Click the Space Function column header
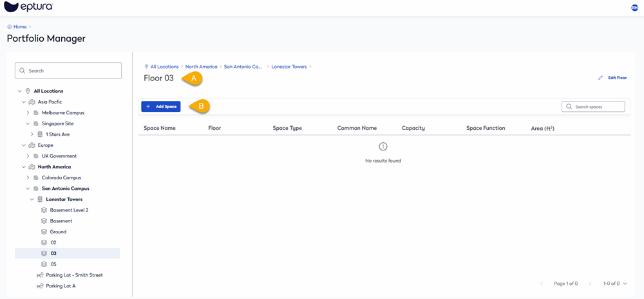The width and height of the screenshot is (644, 299). point(486,128)
